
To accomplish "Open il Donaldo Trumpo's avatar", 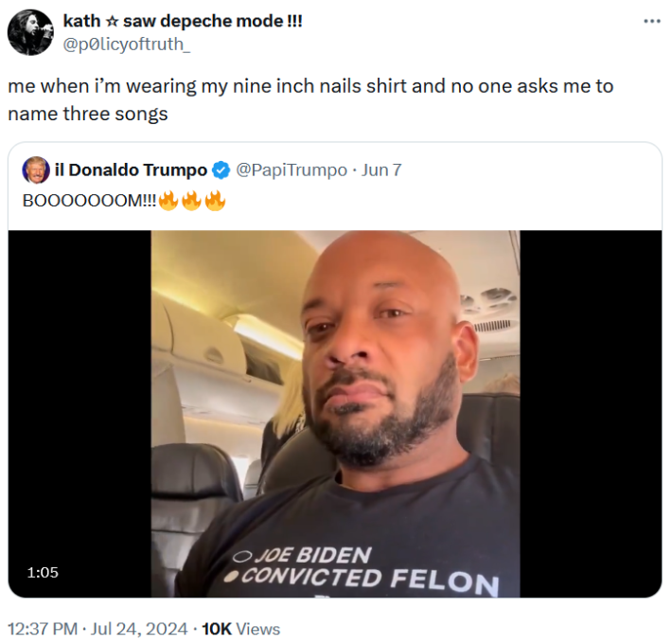I will [x=36, y=170].
